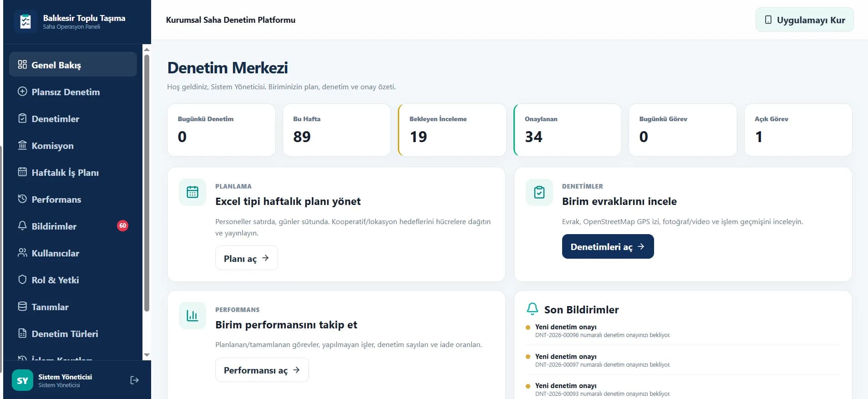Click the Birim performansını takip et heading

pyautogui.click(x=286, y=325)
